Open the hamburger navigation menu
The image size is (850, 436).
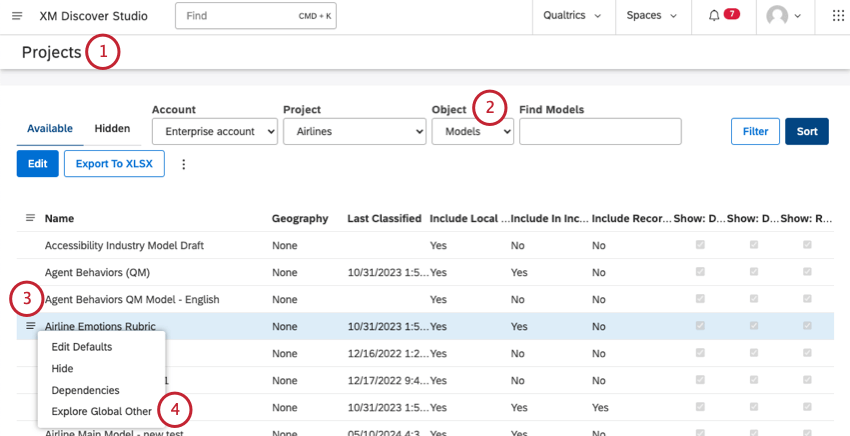[x=16, y=16]
